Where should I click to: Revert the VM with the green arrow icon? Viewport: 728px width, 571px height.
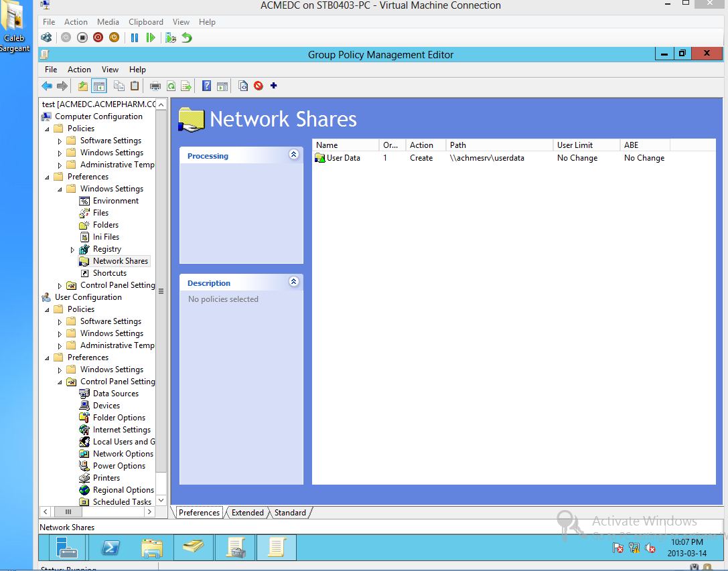point(187,37)
